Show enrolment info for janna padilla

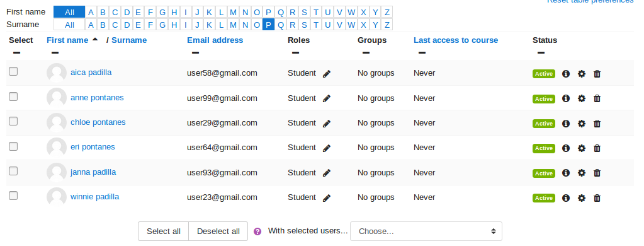pos(566,173)
